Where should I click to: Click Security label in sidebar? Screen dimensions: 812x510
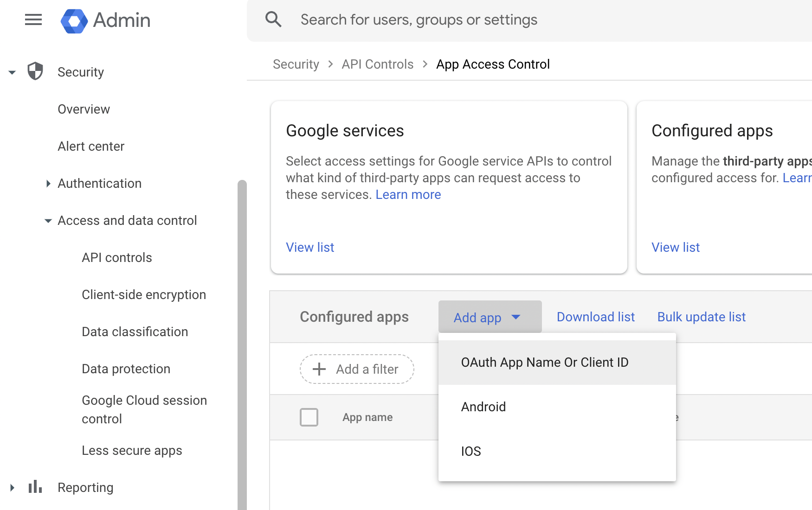click(x=81, y=72)
